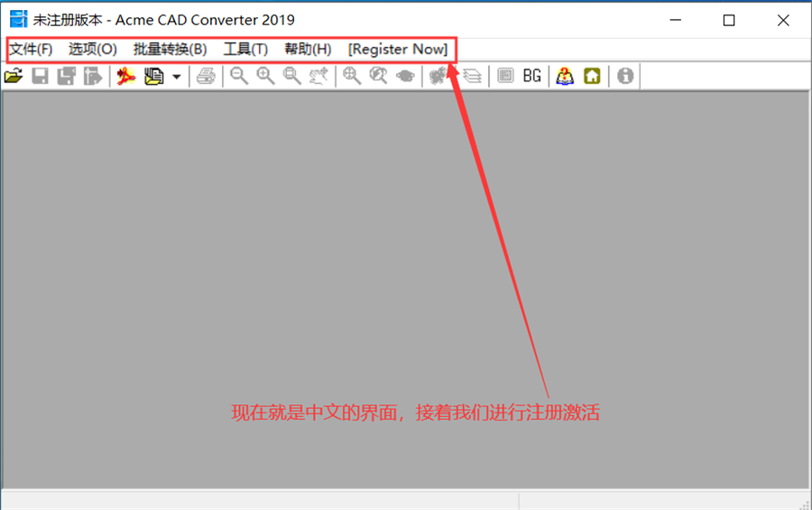Expand the dropdown arrow beside batch convert

pos(177,77)
